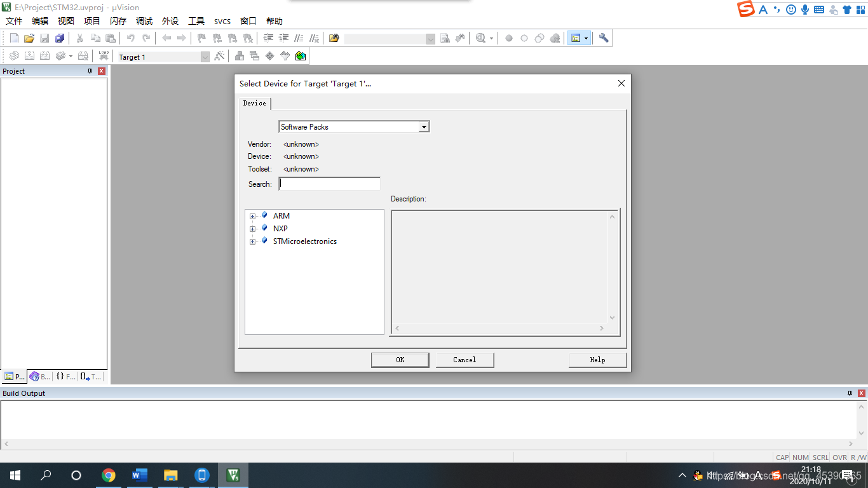Open the Window layout dropdown arrow
The height and width of the screenshot is (488, 868).
point(587,38)
